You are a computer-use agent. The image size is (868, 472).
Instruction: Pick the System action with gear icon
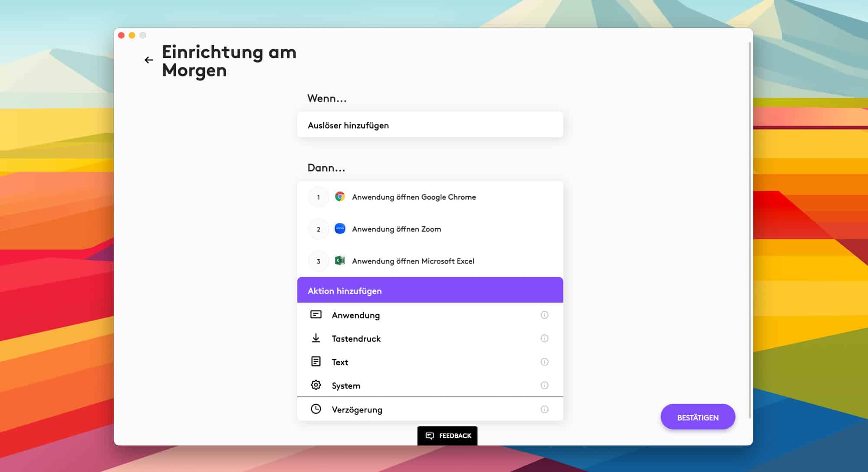pos(346,386)
